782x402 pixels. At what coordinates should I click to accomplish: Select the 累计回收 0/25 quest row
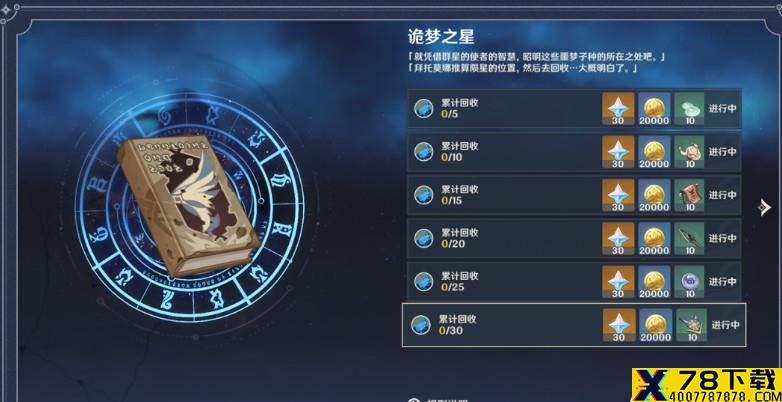click(574, 281)
